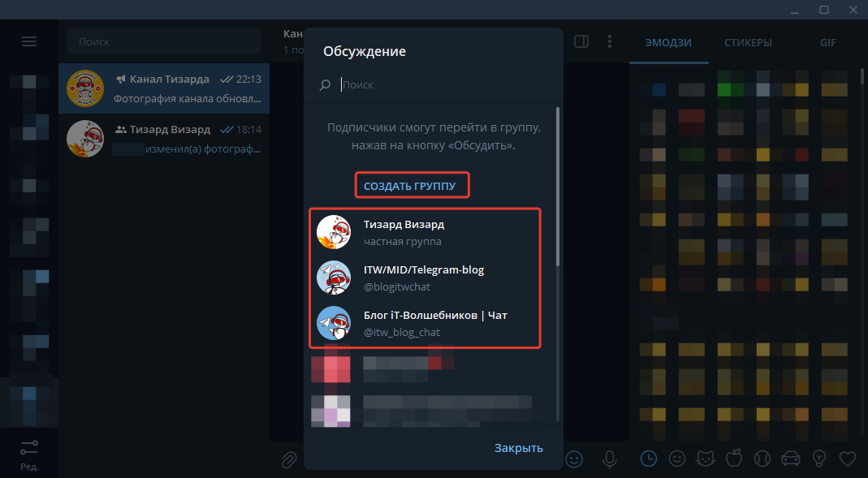Select the smiley faces emoji category
The height and width of the screenshot is (478, 868).
pos(677,458)
